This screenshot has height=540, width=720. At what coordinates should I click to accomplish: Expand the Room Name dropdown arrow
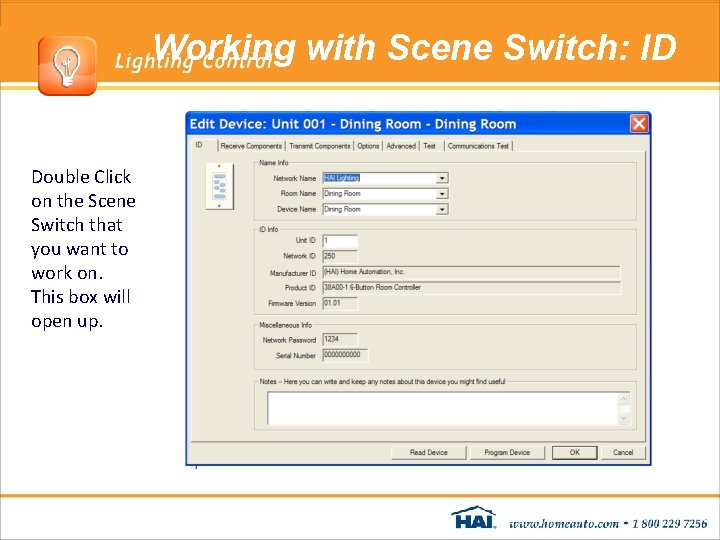tap(442, 194)
